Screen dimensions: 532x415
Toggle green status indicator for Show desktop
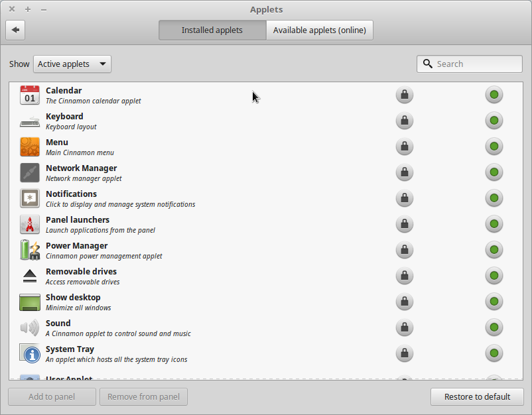[x=494, y=302]
